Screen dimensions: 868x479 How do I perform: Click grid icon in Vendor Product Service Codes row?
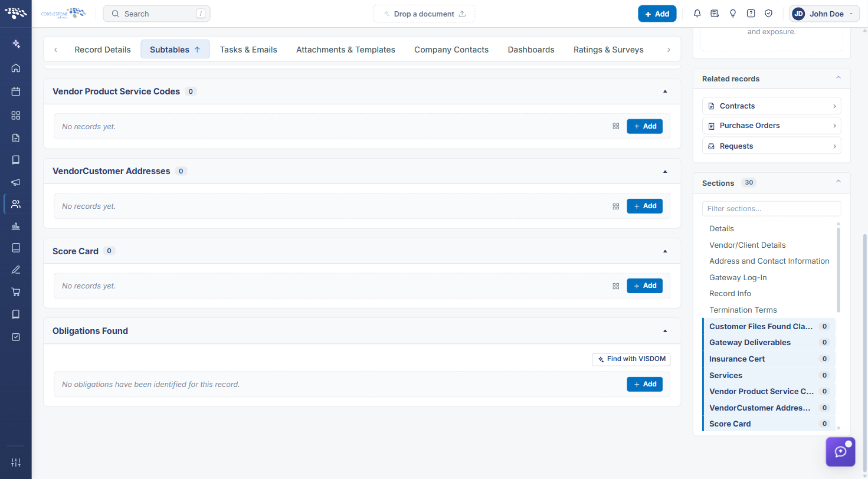point(616,126)
